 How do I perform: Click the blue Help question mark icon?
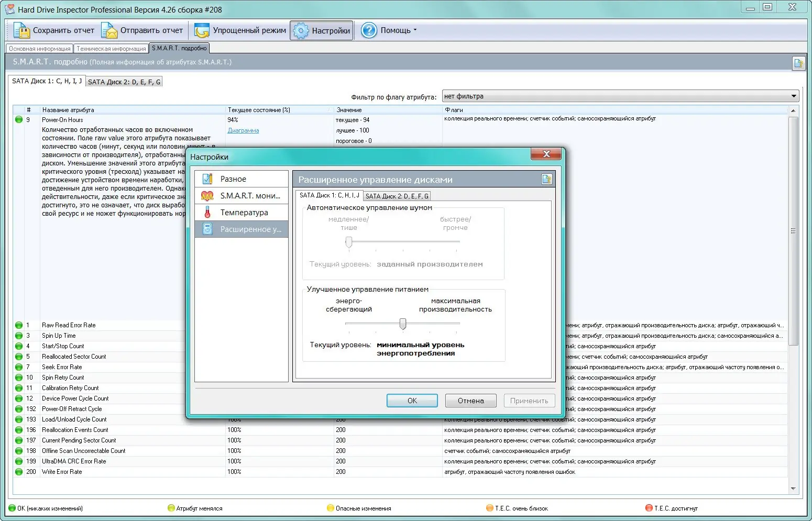coord(369,30)
